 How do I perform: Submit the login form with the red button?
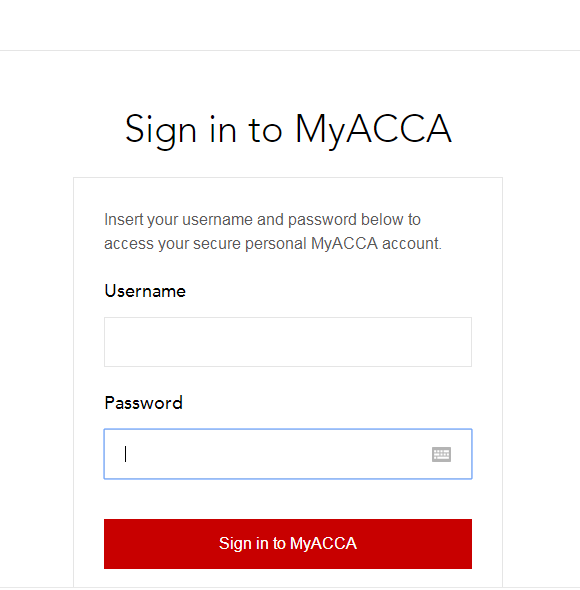pos(288,544)
